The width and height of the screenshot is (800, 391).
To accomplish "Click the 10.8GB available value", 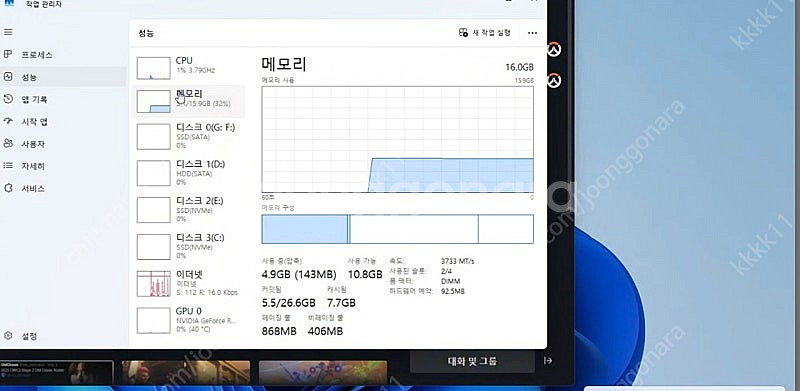I will [365, 275].
